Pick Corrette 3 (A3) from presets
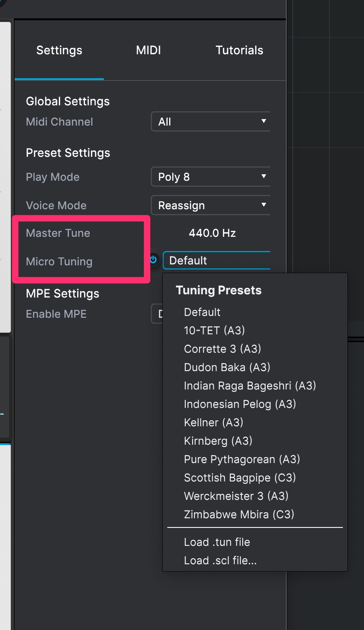Screen dimensions: 364x630 222,349
